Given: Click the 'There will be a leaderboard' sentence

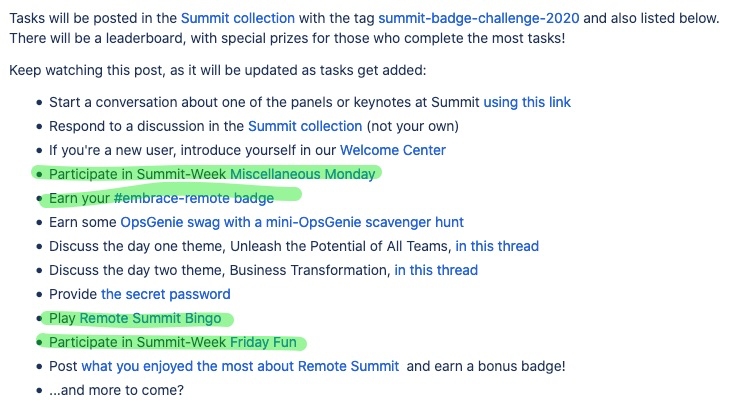Looking at the screenshot, I should [287, 38].
